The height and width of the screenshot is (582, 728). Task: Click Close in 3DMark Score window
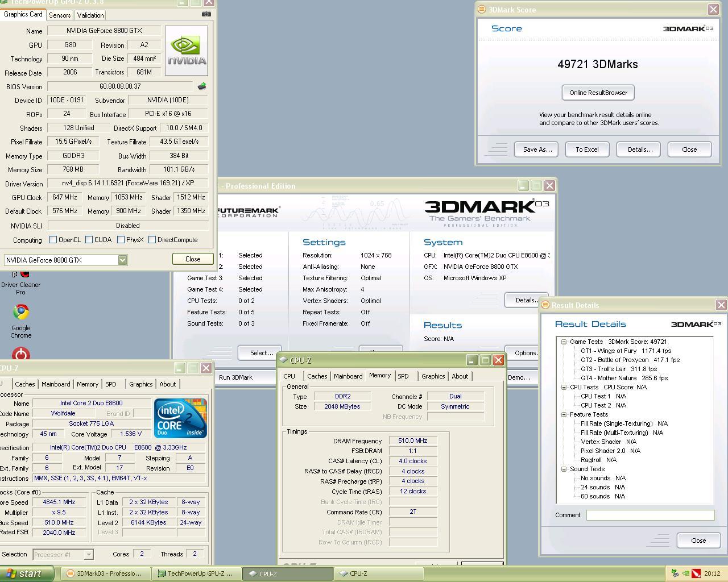(x=689, y=149)
